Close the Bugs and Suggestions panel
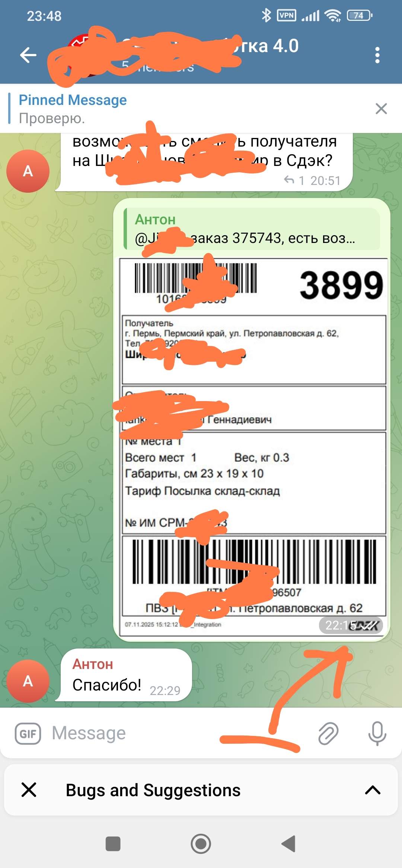The height and width of the screenshot is (868, 402). [29, 789]
